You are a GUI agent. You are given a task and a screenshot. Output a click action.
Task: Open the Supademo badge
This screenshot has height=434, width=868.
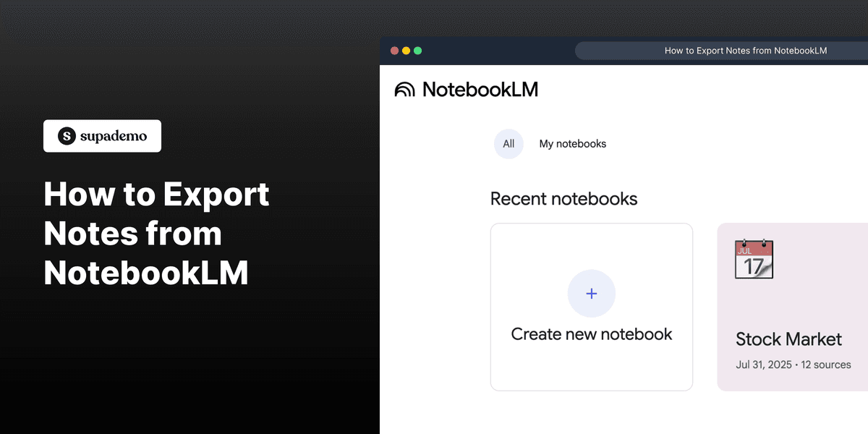pyautogui.click(x=102, y=135)
